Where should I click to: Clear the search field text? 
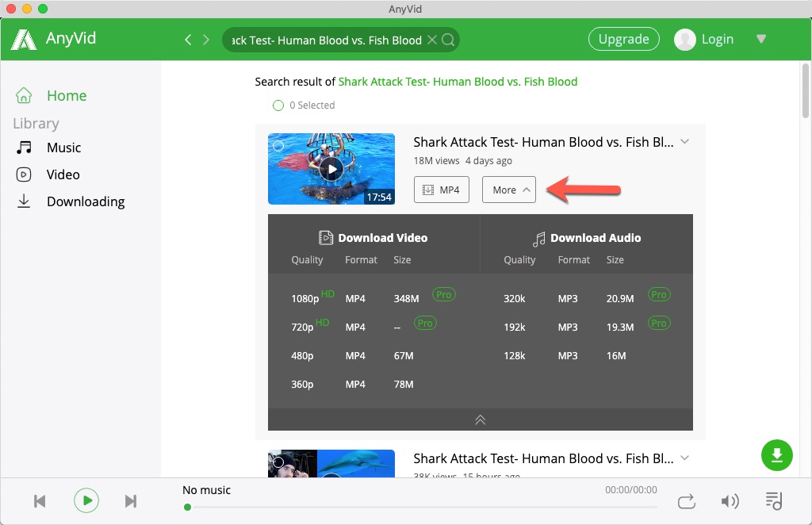(x=432, y=40)
